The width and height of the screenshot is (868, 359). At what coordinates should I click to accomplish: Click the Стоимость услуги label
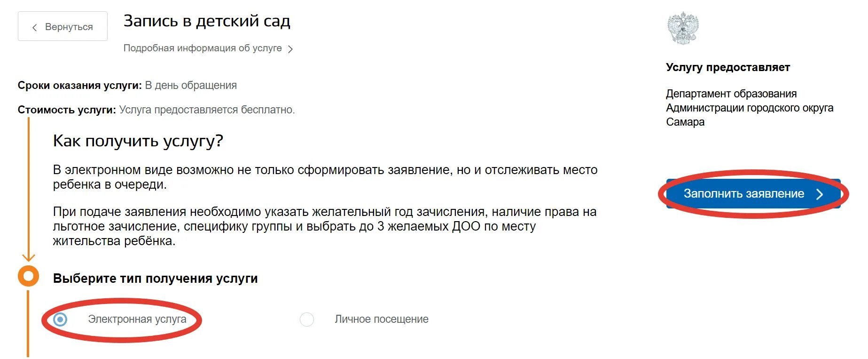[67, 110]
